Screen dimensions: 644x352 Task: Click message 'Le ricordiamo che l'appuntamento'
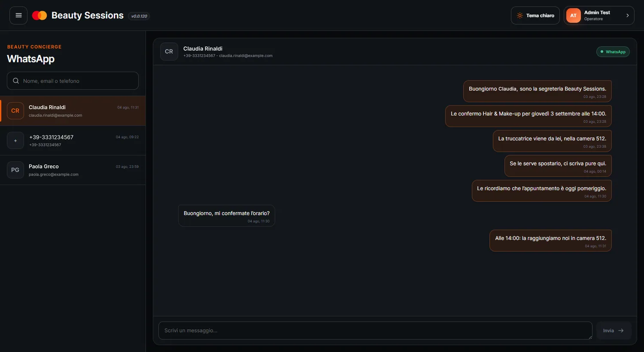[x=542, y=191]
